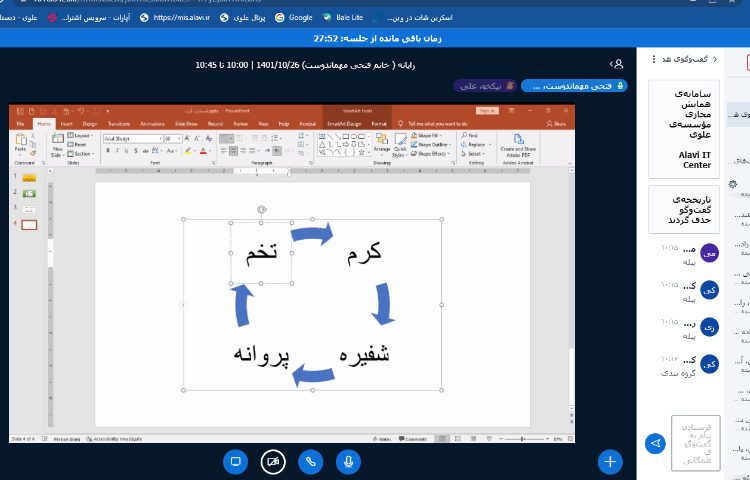Click the Bold formatting icon
Image resolution: width=750 pixels, height=480 pixels.
click(x=108, y=151)
